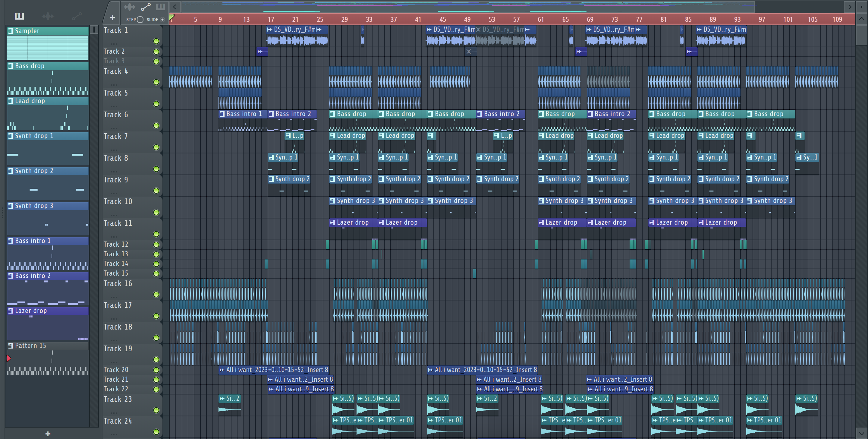Open Pattern 15 menu icon in picker
Viewport: 868px width, 439px height.
[11, 346]
